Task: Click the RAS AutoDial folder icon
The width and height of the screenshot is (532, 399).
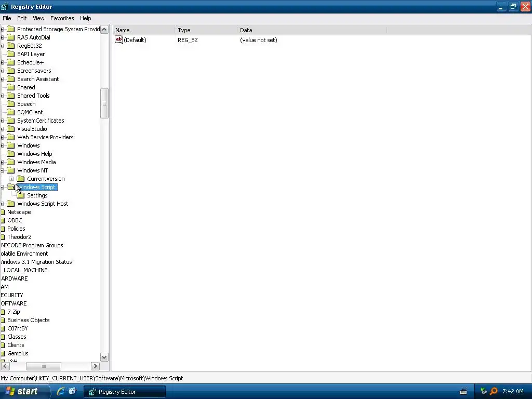Action: (11, 37)
